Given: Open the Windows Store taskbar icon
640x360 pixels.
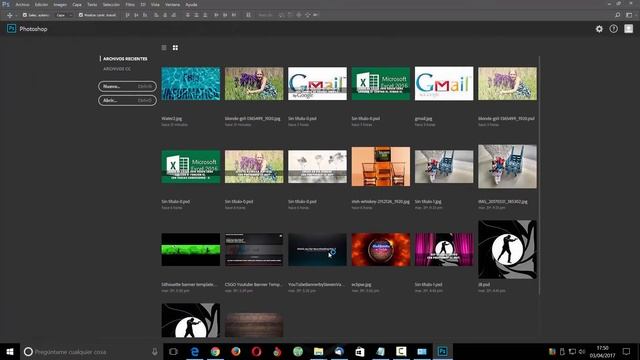Looking at the screenshot, I should click(360, 351).
